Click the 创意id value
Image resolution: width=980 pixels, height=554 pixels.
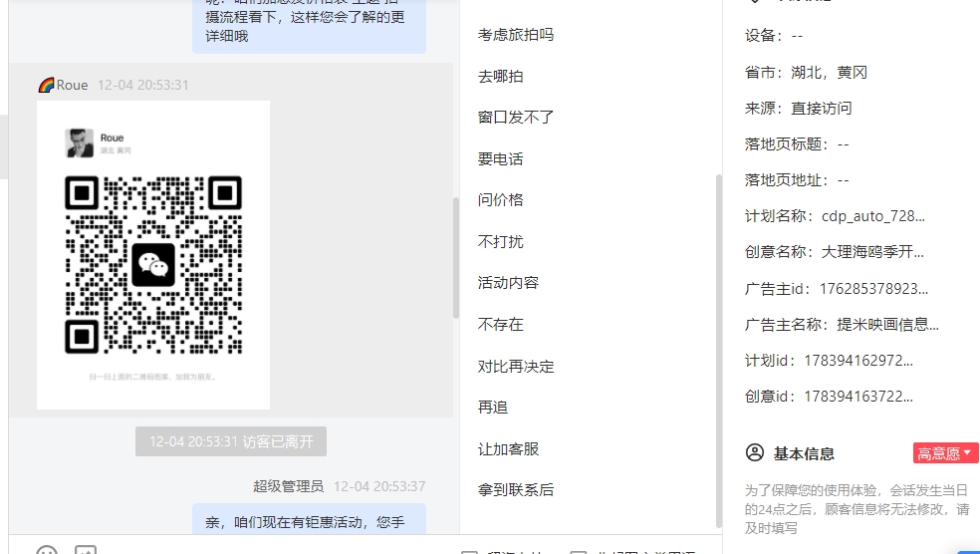[x=858, y=397]
